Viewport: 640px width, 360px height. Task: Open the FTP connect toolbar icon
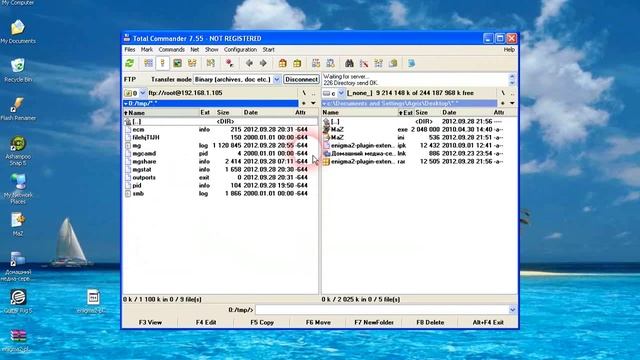(x=316, y=63)
